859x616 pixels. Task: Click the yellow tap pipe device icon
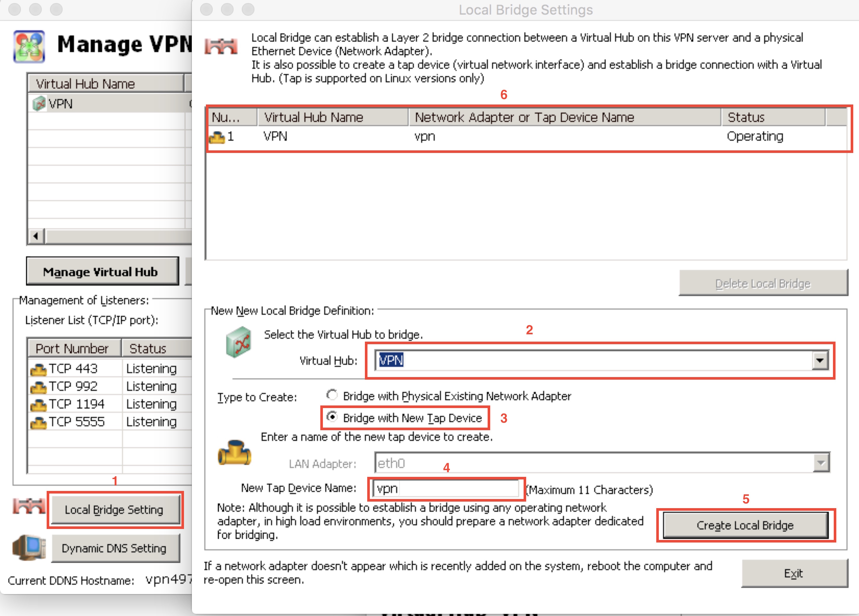pyautogui.click(x=235, y=452)
